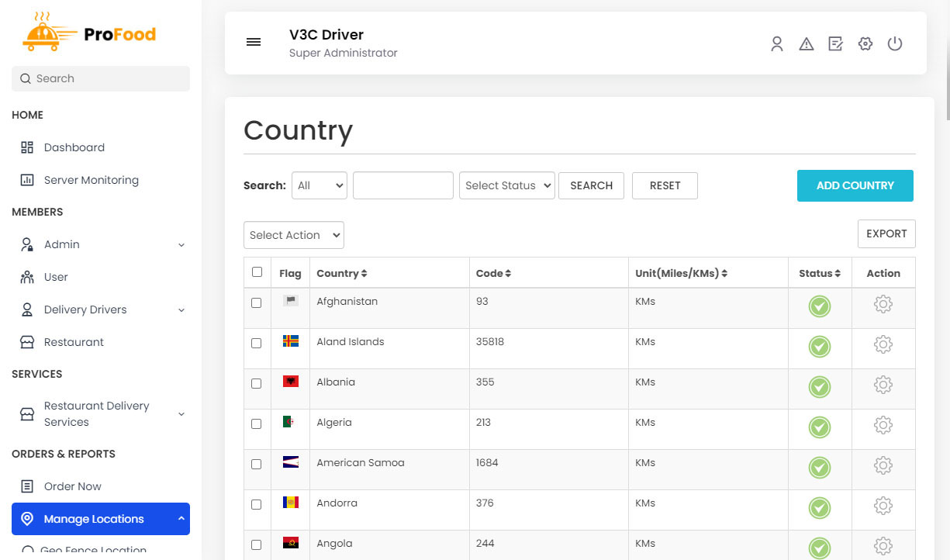950x560 pixels.
Task: Open Order Now in sidebar
Action: tap(72, 486)
